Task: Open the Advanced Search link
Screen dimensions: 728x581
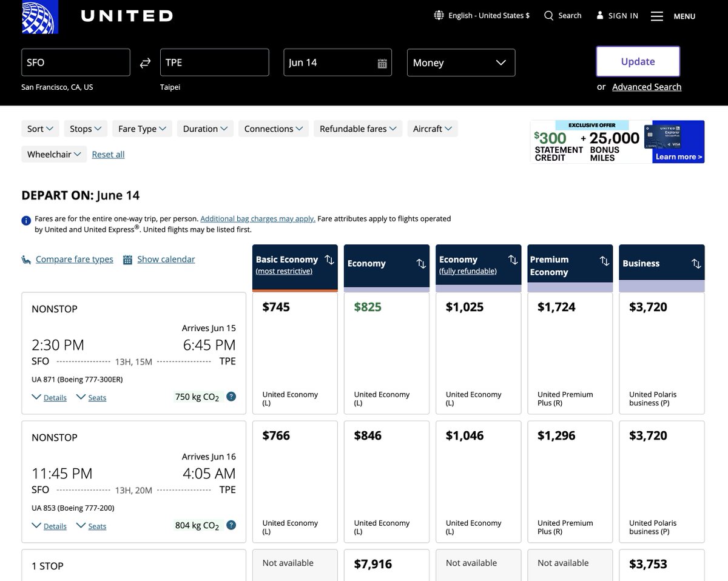Action: 647,87
